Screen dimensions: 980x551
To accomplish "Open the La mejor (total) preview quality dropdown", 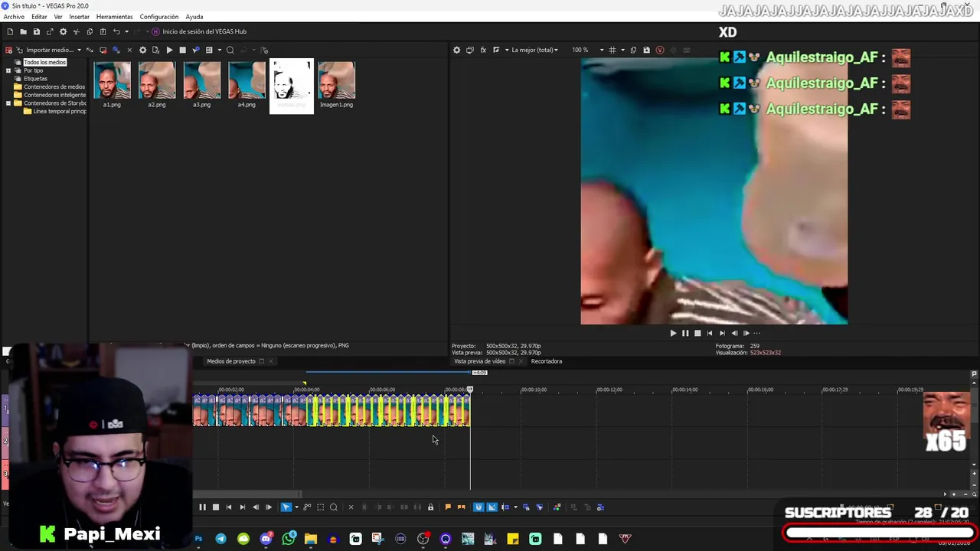I will tap(534, 50).
